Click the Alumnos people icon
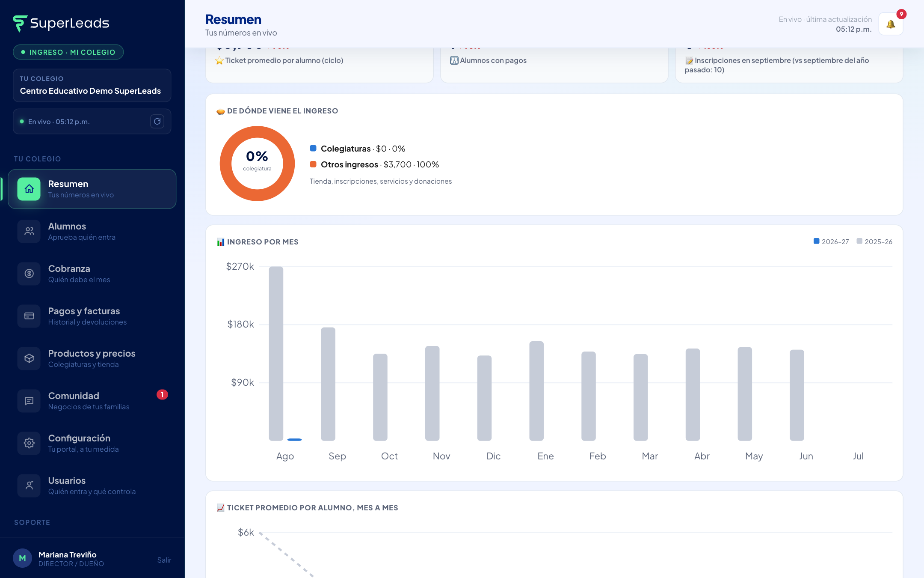 pos(29,231)
